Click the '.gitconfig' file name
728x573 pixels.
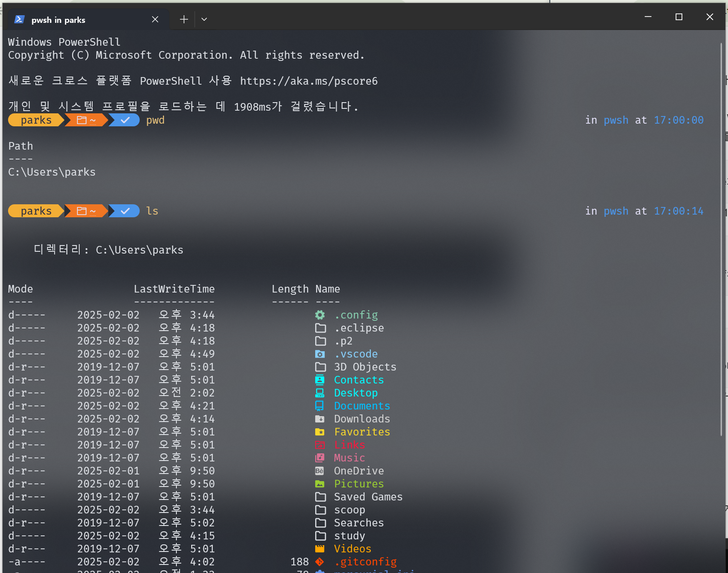[x=365, y=562]
